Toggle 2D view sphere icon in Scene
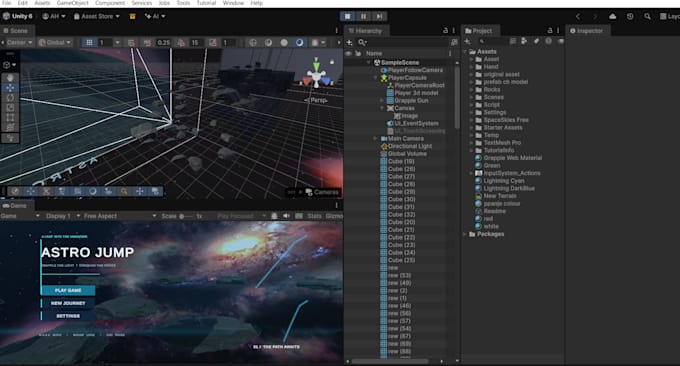Viewport: 680px width, 366px height. [x=253, y=42]
